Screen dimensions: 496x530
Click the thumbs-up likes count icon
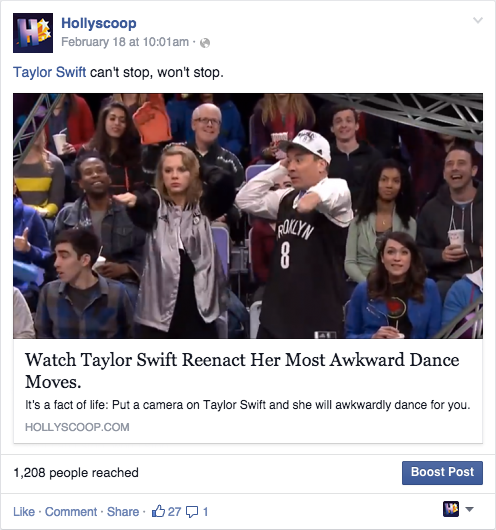coord(158,511)
